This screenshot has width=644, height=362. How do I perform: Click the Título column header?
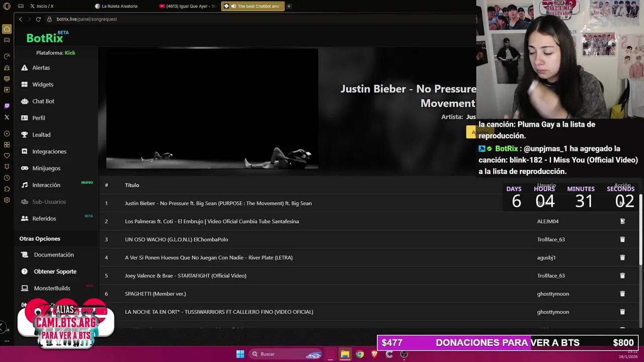[x=132, y=185]
